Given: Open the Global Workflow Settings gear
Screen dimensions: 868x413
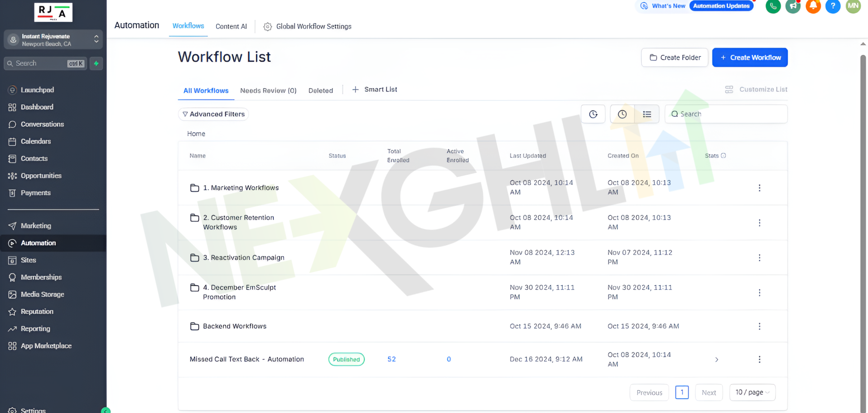Looking at the screenshot, I should click(268, 27).
